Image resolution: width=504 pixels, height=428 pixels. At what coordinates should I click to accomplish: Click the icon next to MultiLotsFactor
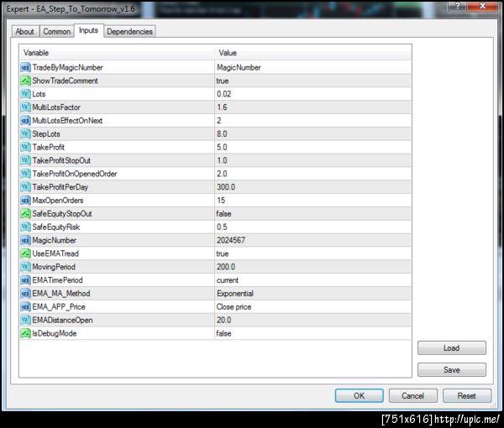(25, 107)
